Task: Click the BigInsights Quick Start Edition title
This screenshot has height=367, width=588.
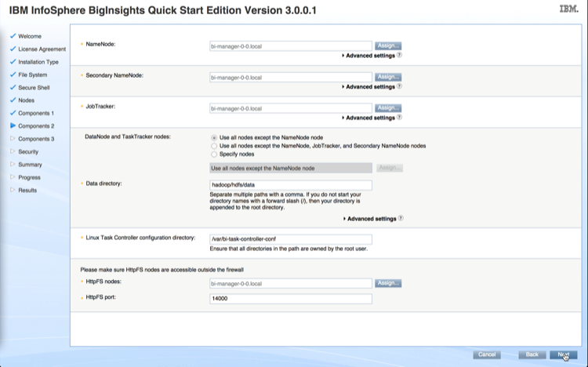Action: pyautogui.click(x=163, y=10)
